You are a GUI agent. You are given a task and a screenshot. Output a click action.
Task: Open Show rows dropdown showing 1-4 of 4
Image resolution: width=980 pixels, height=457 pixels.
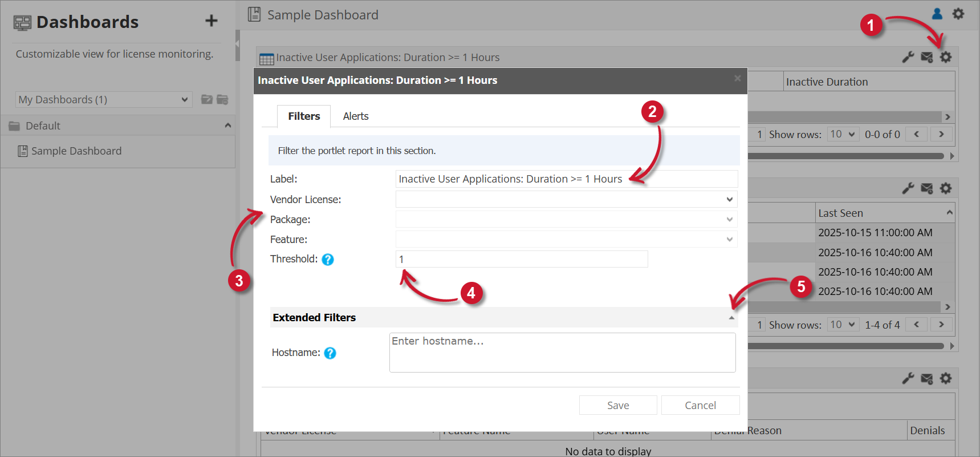coord(843,325)
